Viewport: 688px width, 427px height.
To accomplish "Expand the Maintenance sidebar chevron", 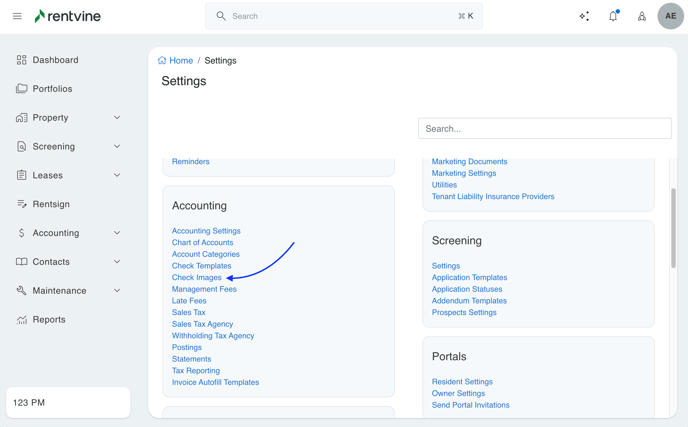I will click(x=117, y=291).
